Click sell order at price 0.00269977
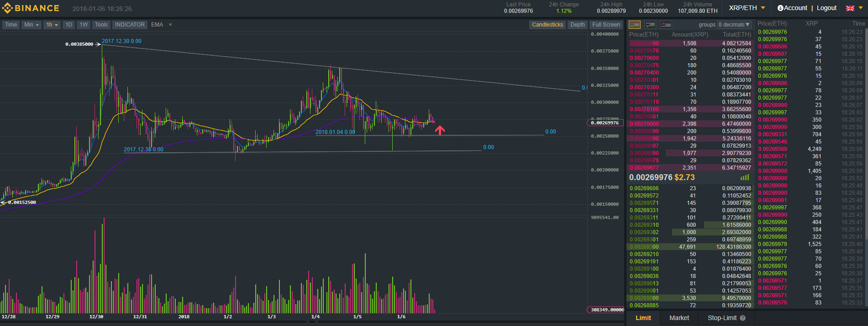Viewport: 868px width, 326px height. 690,168
